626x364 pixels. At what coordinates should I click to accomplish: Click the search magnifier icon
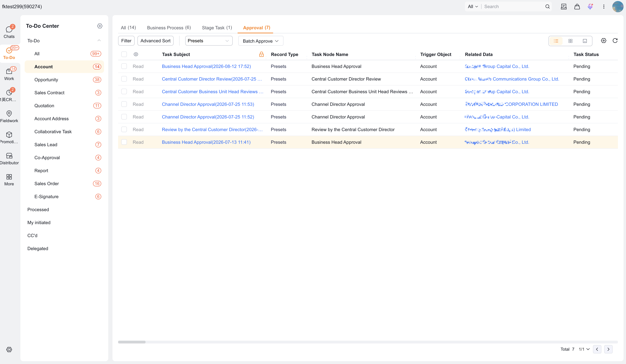[547, 6]
